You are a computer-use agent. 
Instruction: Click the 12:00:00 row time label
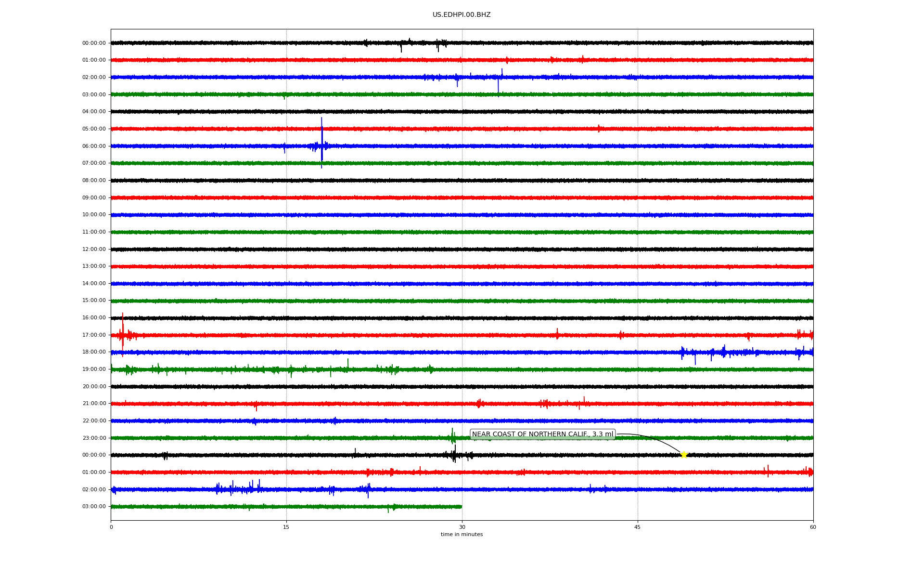(94, 250)
